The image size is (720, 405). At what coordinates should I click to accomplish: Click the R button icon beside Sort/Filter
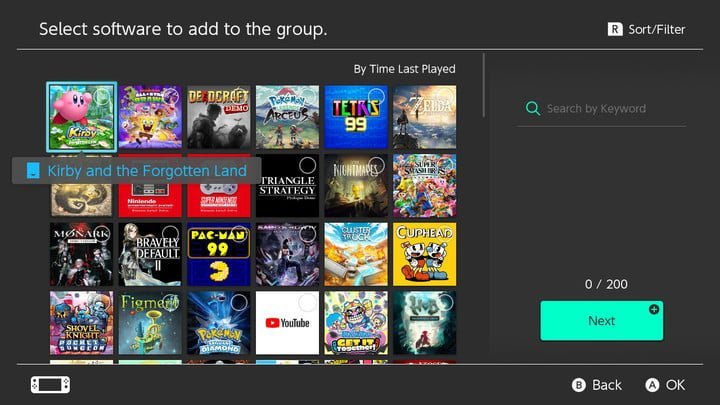615,29
